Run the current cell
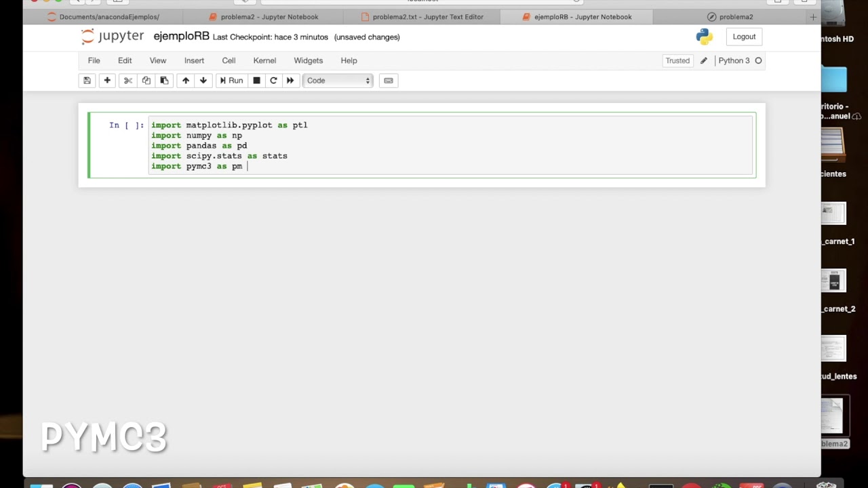The height and width of the screenshot is (488, 868). [x=231, y=81]
